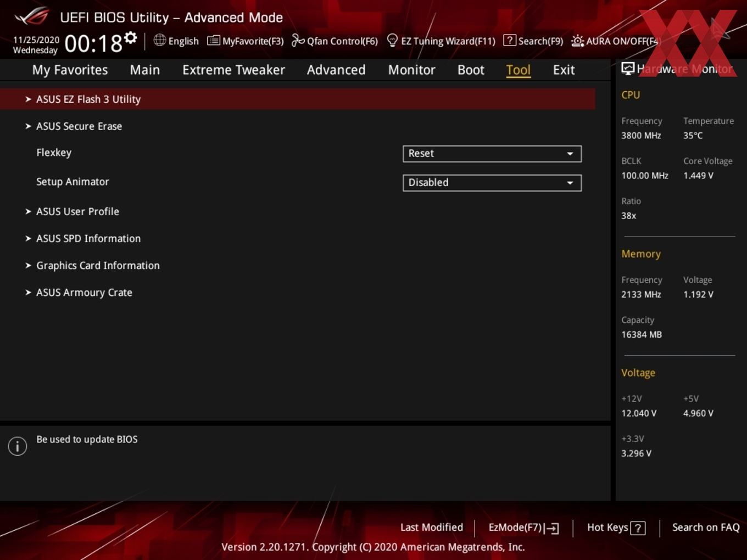Expand Graphics Card Information arrow
The image size is (747, 560).
28,265
